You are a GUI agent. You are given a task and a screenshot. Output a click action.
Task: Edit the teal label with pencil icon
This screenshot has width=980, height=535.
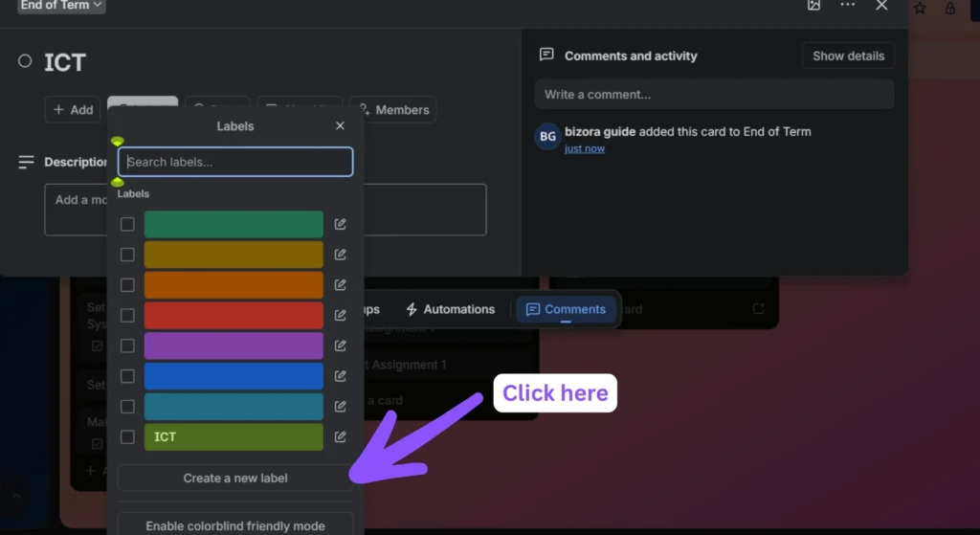pos(340,406)
